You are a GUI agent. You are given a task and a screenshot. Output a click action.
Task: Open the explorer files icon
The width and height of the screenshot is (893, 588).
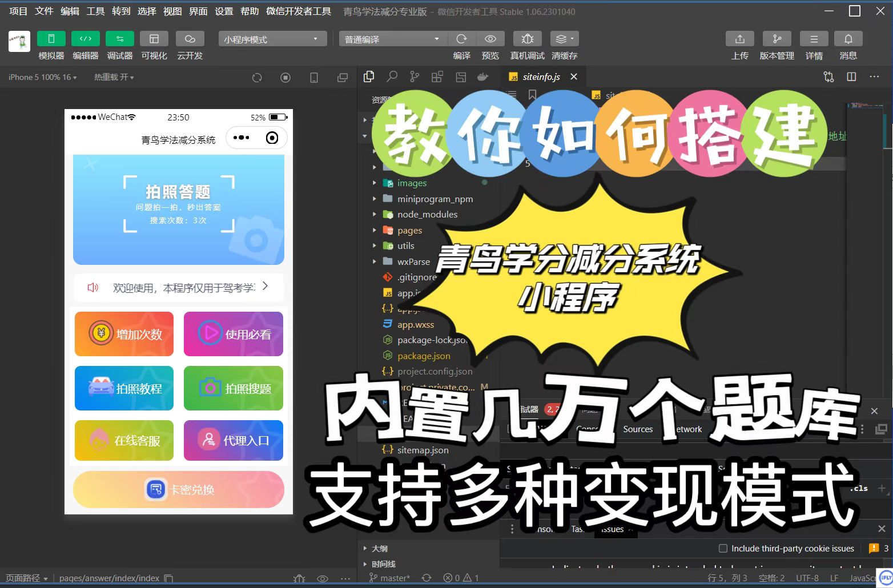(x=369, y=76)
